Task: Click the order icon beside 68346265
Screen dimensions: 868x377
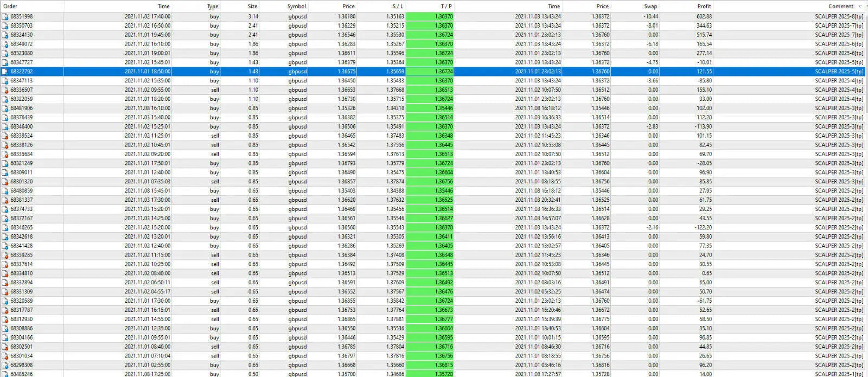Action: pos(5,227)
